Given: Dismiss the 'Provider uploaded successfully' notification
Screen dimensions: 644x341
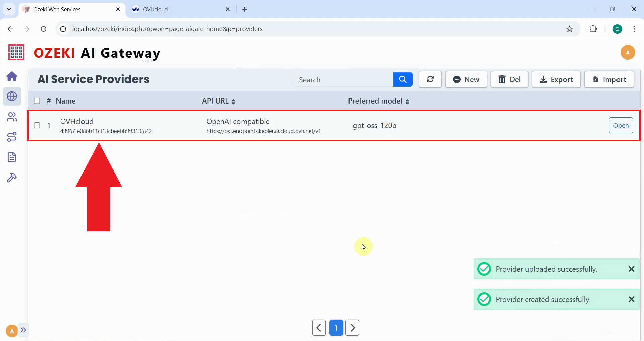Looking at the screenshot, I should tap(631, 269).
